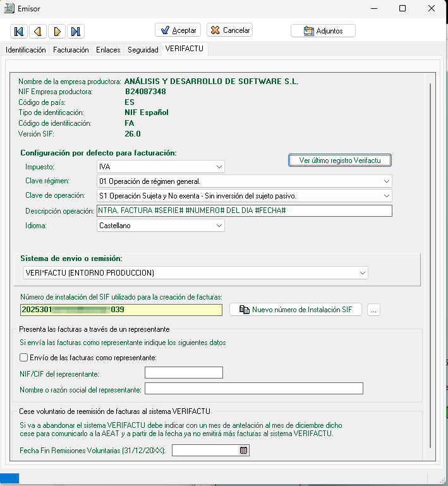Enable Envío de las facturas como representante

[24, 358]
